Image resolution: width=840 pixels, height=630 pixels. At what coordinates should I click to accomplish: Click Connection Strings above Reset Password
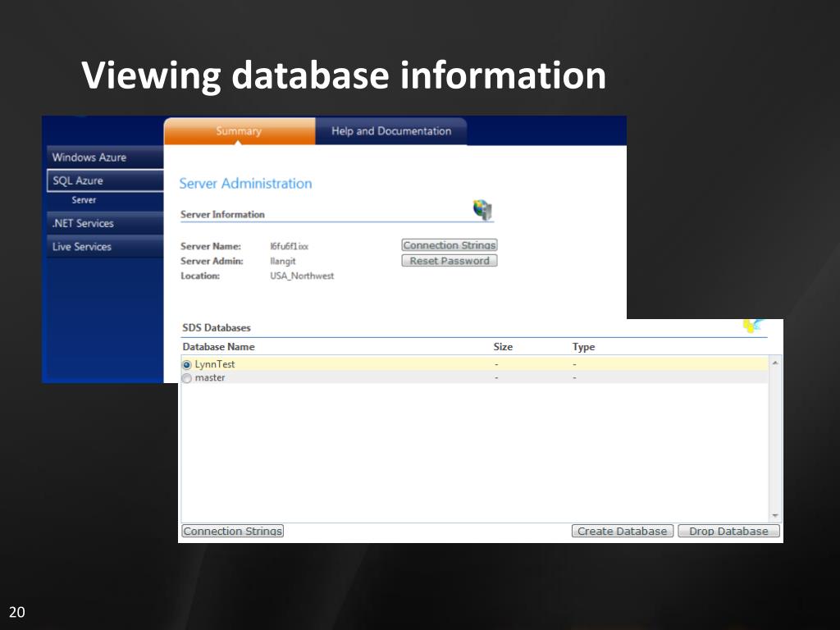pyautogui.click(x=449, y=245)
